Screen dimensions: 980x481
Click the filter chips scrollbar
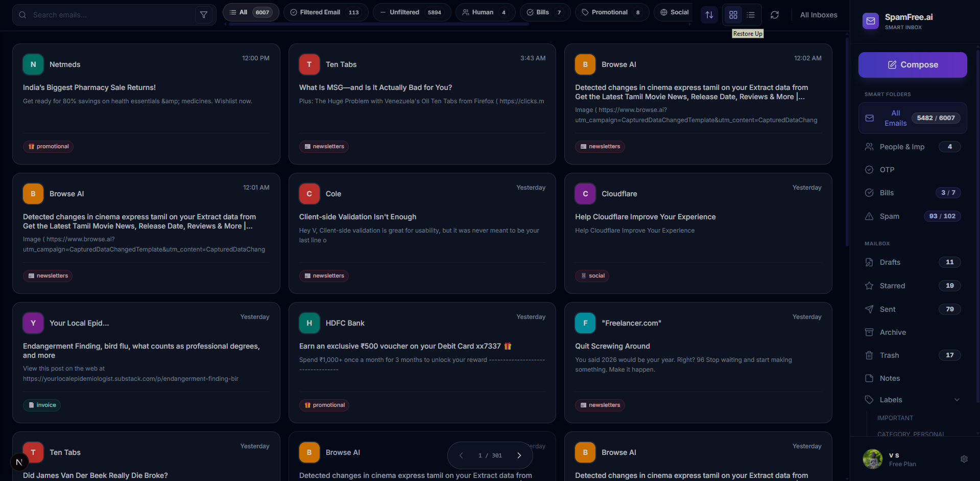378,23
